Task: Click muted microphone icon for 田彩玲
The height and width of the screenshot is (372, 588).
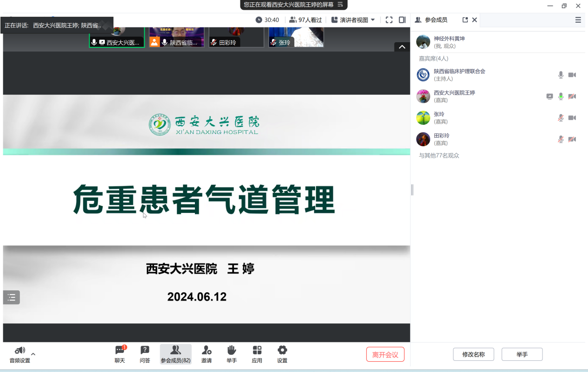Action: point(561,139)
